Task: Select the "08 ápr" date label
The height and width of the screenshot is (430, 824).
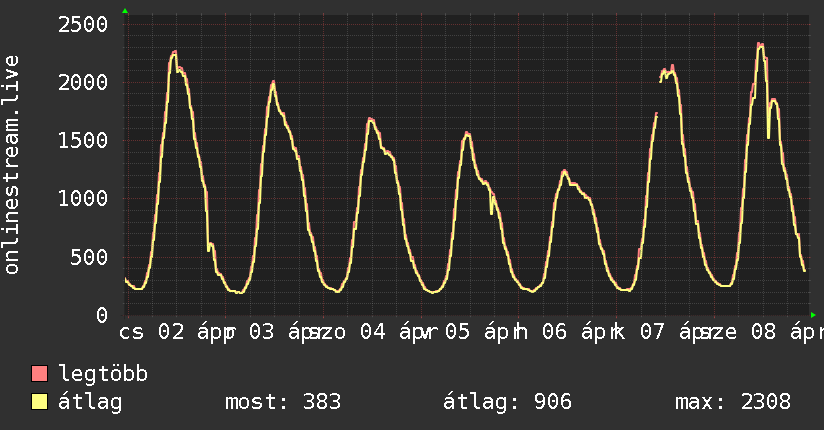Action: click(784, 331)
